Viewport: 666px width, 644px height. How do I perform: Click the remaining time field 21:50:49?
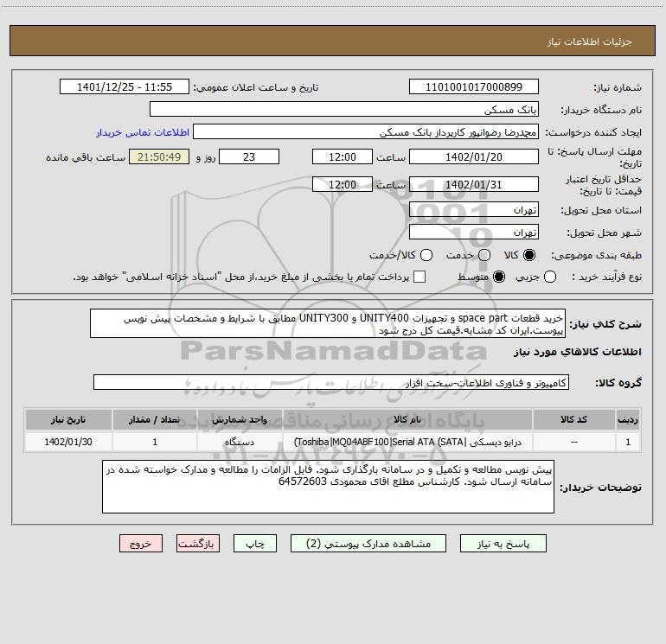[x=159, y=157]
